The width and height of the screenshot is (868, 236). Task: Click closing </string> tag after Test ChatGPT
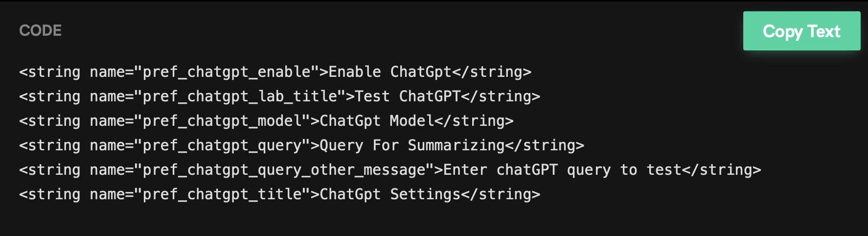501,96
